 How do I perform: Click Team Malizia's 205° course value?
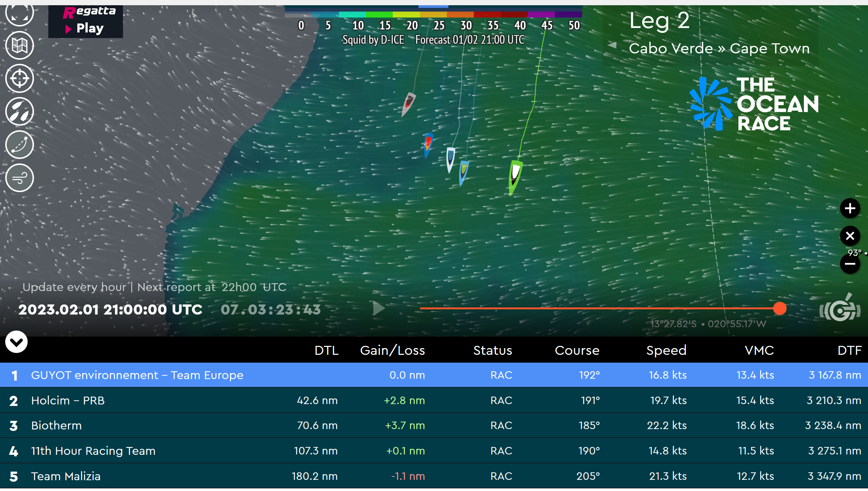click(588, 476)
